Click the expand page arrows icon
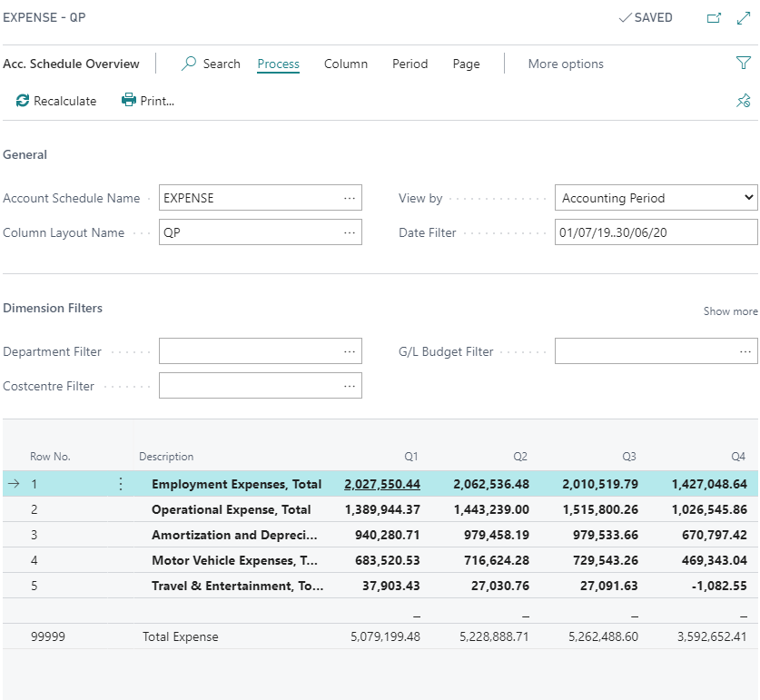 743,18
